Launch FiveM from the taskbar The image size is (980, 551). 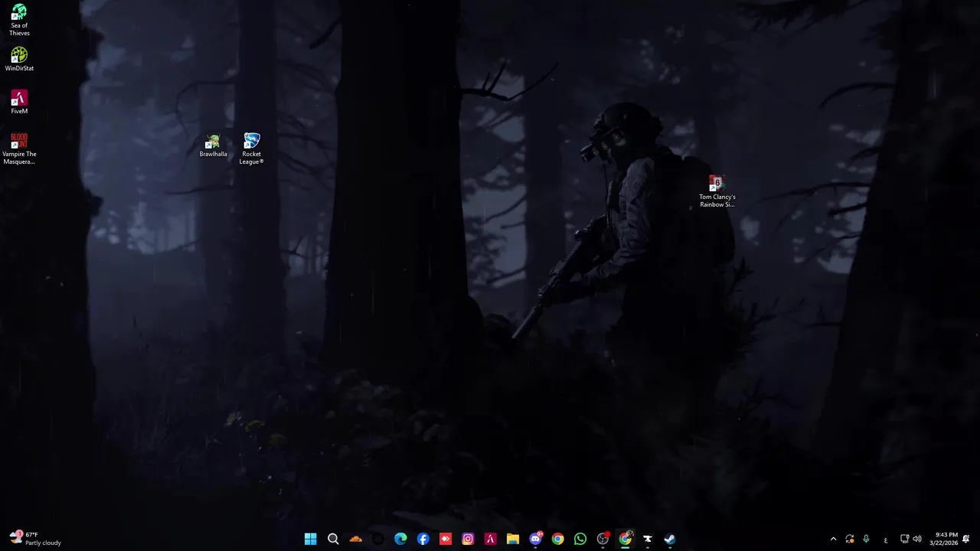tap(490, 539)
